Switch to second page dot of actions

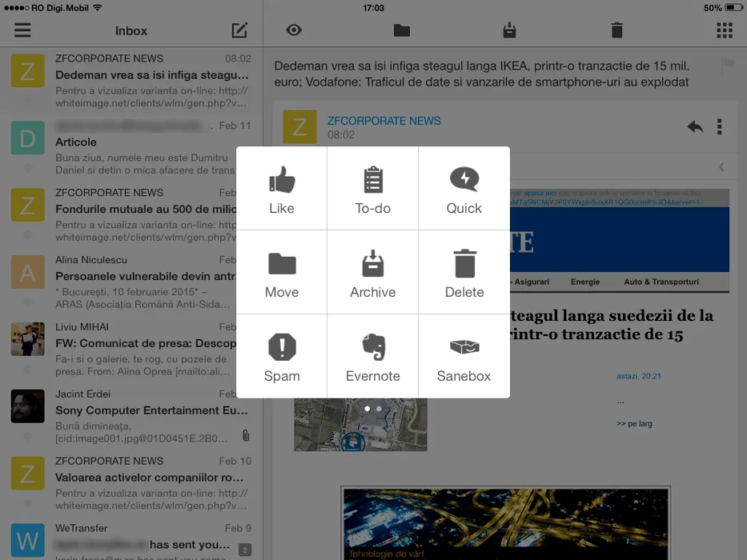point(379,409)
